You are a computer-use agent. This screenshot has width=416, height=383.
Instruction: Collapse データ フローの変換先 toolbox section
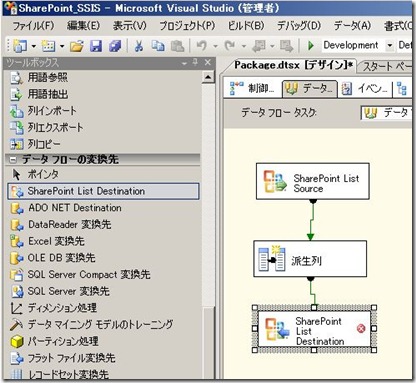click(x=13, y=160)
